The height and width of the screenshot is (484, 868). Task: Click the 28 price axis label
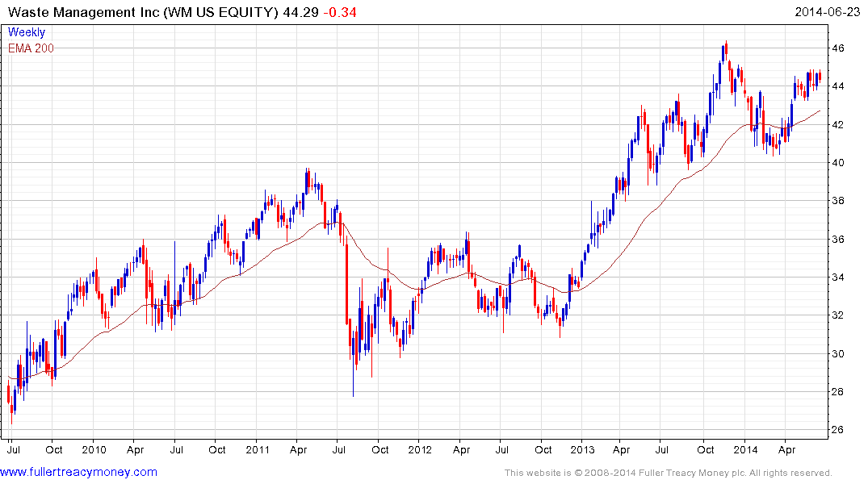tap(837, 392)
